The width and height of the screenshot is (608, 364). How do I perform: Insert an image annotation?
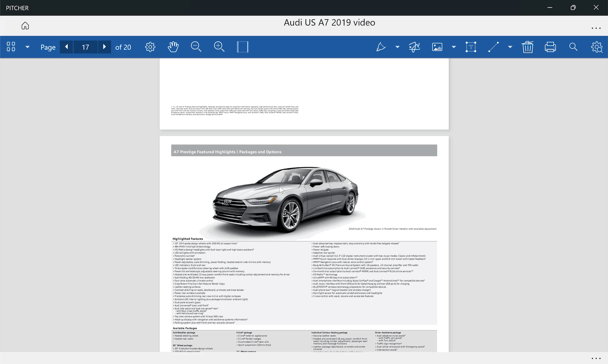(437, 47)
